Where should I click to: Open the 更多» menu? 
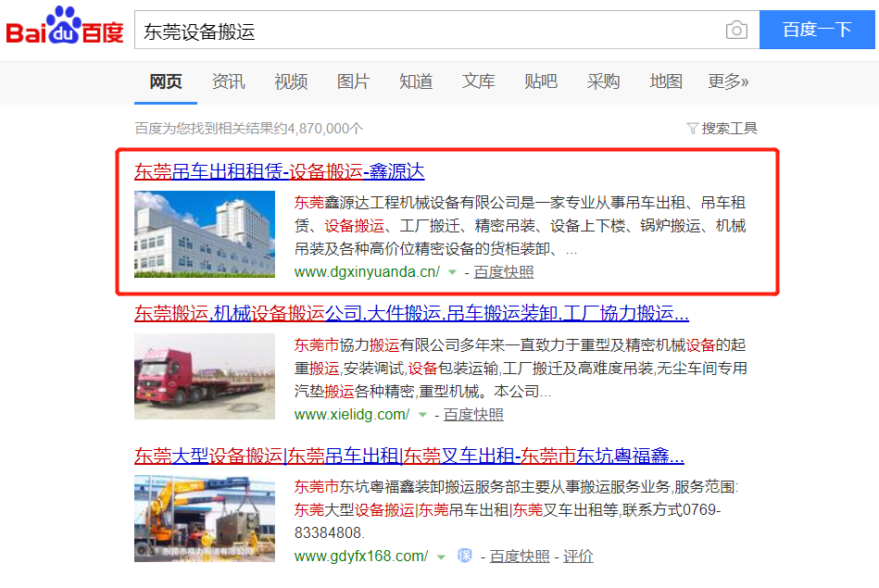tap(728, 81)
